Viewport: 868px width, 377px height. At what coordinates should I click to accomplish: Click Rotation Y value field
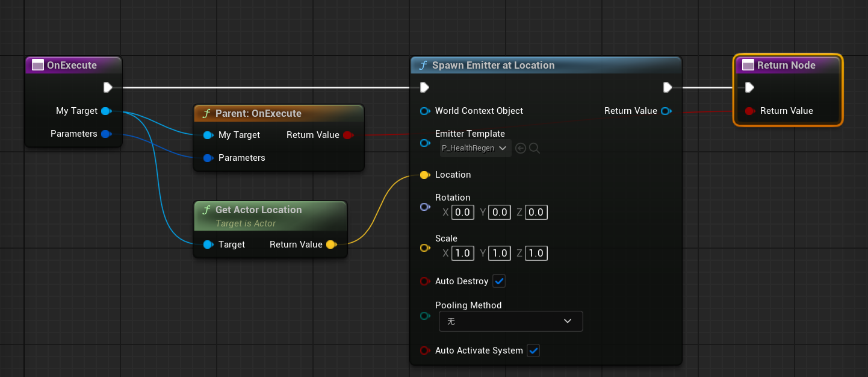tap(500, 212)
